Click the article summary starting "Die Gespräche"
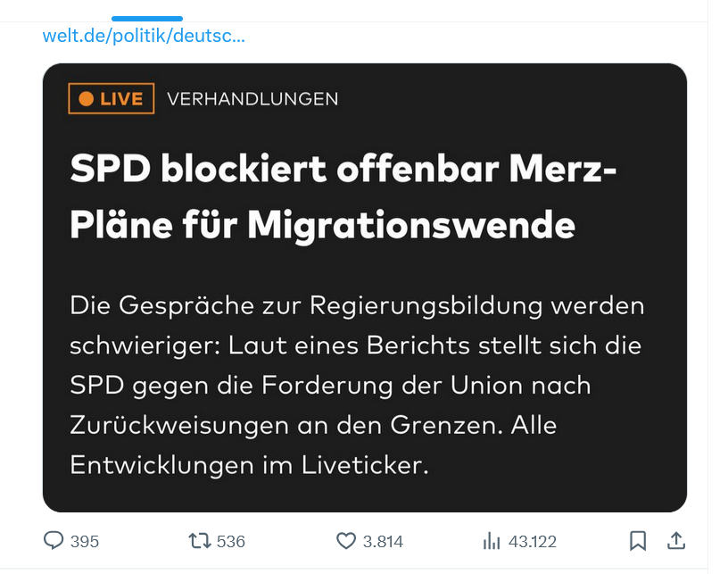 click(x=357, y=386)
